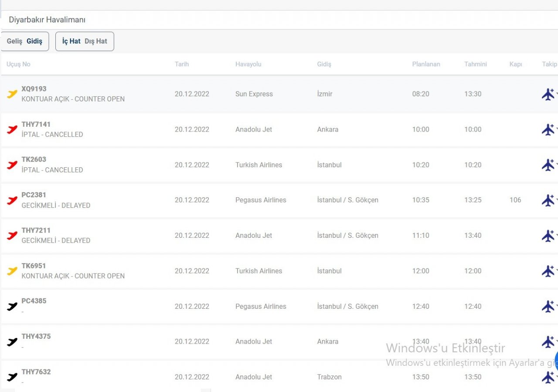The image size is (558, 392).
Task: Switch to Geliş arrivals view
Action: [x=14, y=41]
